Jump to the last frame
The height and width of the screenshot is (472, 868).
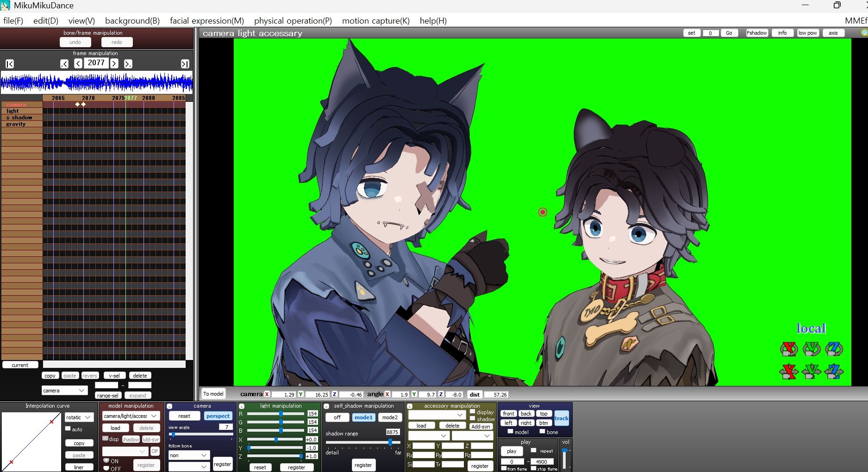(x=185, y=64)
